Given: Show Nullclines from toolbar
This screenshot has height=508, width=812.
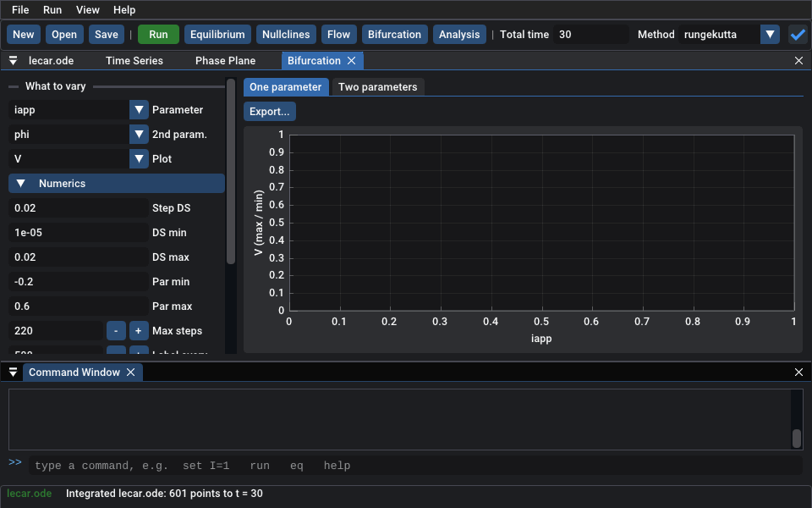Looking at the screenshot, I should coord(286,35).
